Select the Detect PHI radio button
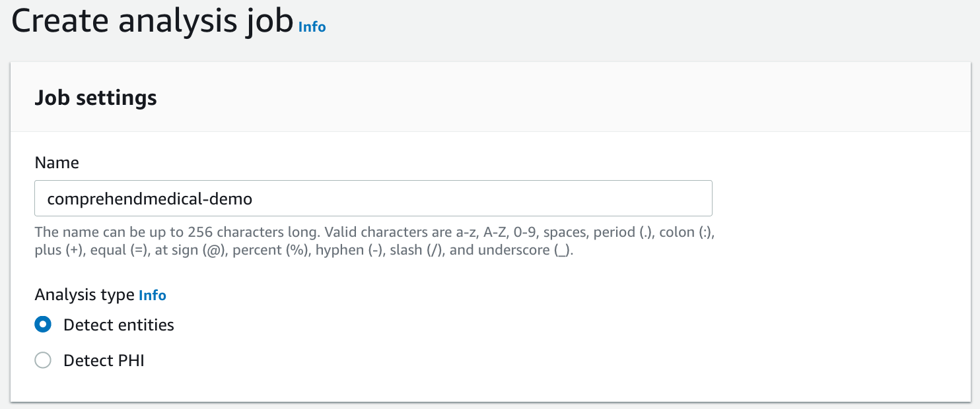980x409 pixels. 43,360
